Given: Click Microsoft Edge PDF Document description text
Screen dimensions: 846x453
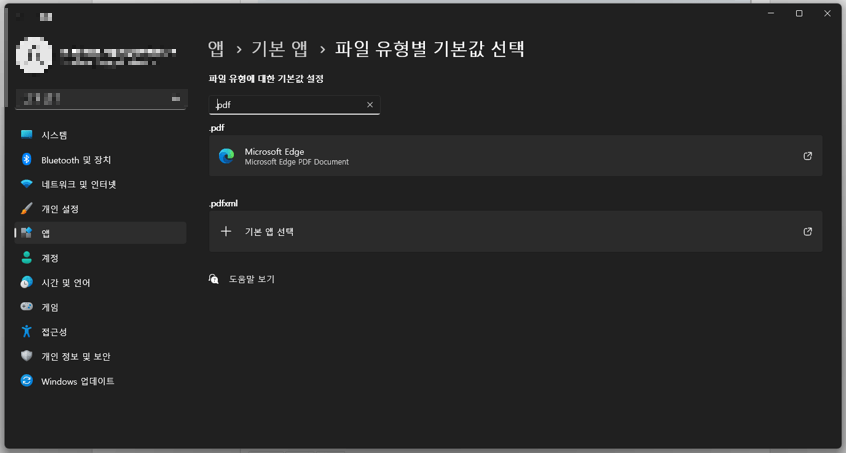Looking at the screenshot, I should tap(297, 162).
